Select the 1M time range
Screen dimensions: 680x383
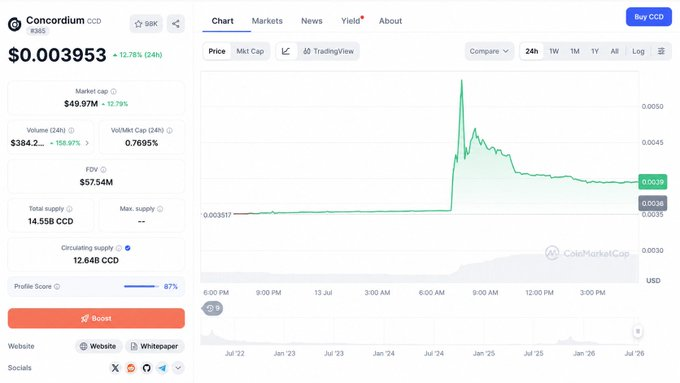tap(575, 51)
